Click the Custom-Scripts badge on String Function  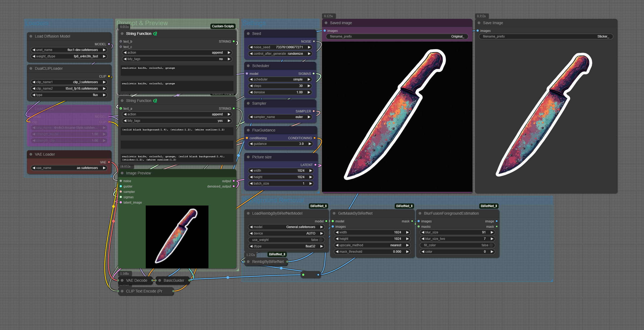(x=223, y=26)
